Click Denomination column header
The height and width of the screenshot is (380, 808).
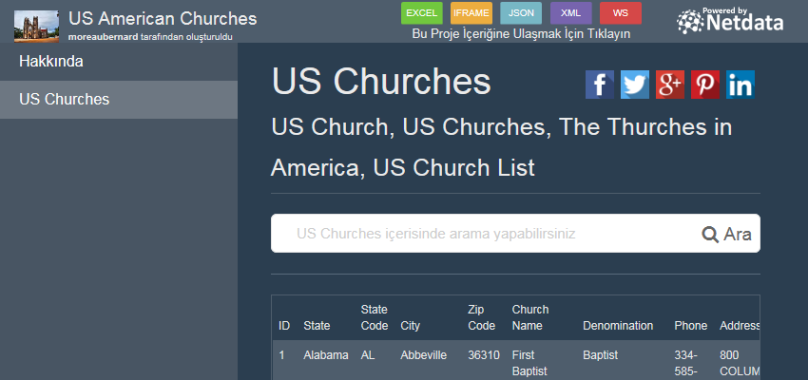618,326
